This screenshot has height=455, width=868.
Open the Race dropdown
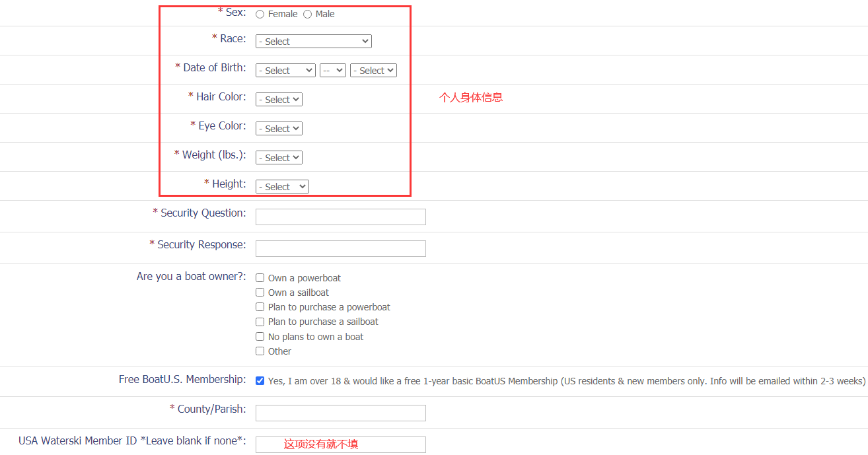(x=314, y=42)
